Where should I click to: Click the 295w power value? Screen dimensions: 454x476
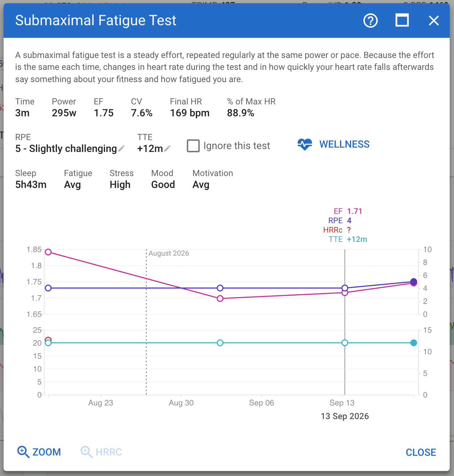click(x=64, y=113)
